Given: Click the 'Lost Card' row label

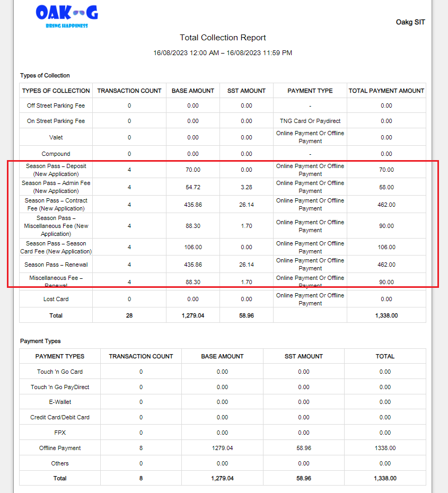Looking at the screenshot, I should (x=56, y=299).
